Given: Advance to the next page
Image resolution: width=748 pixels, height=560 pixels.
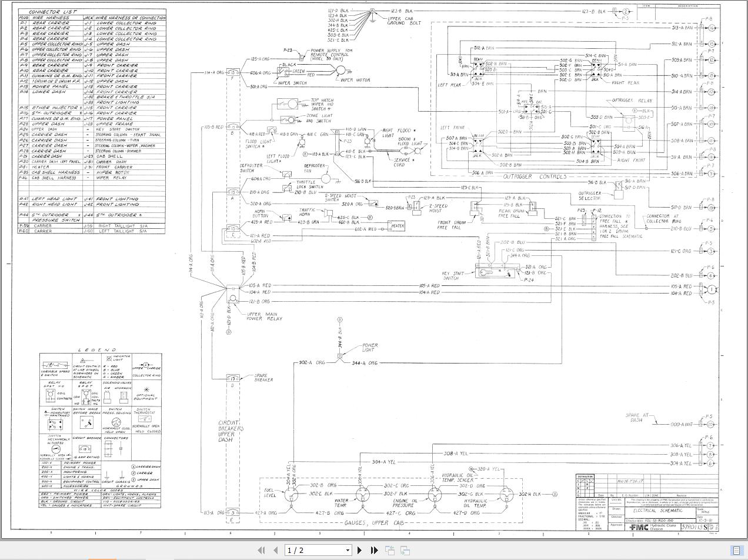Looking at the screenshot, I should 360,550.
